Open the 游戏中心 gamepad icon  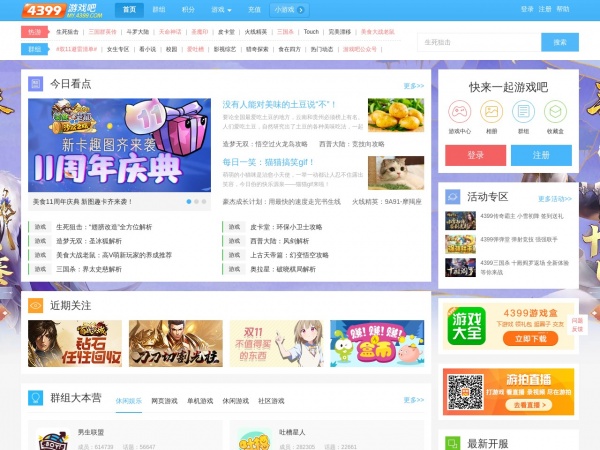(x=460, y=111)
